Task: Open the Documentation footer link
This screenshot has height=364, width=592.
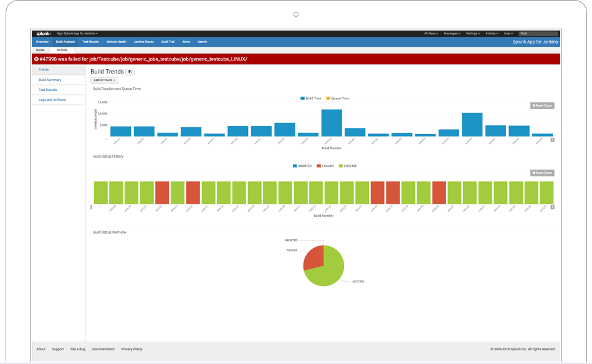Action: [x=103, y=349]
